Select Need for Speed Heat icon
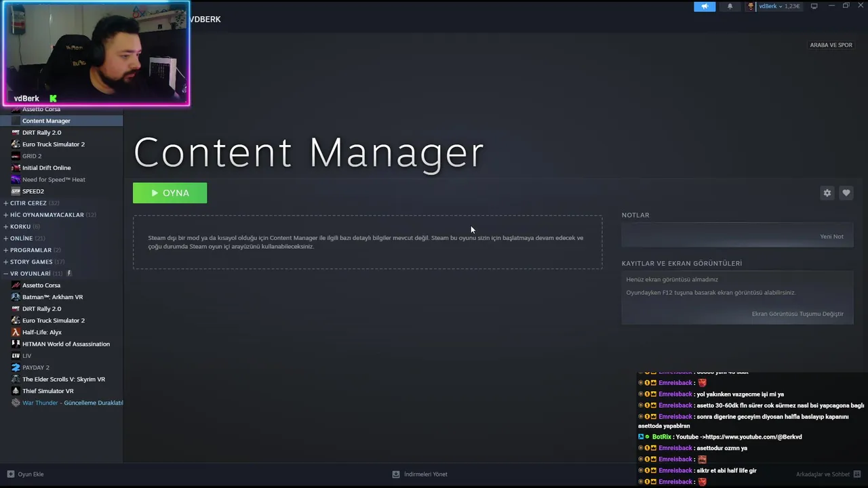Screen dimensions: 868x488 click(x=16, y=180)
